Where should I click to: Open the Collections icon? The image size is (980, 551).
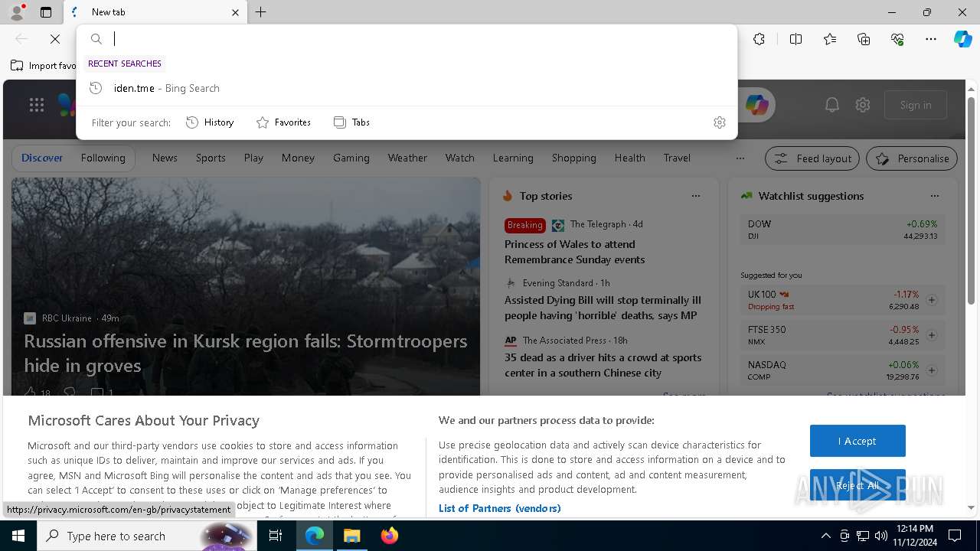(864, 39)
